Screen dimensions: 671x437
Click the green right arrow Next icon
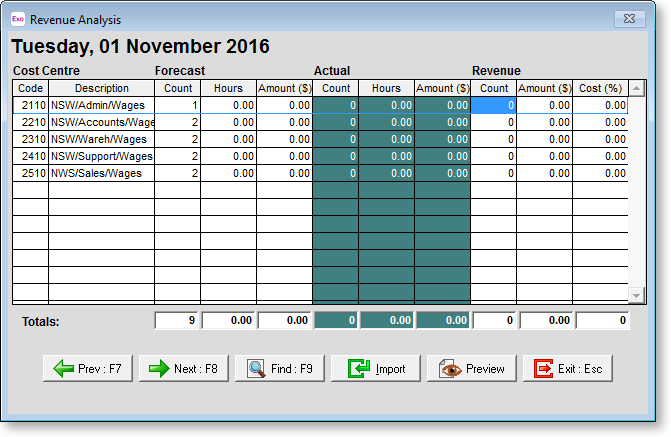pos(159,369)
